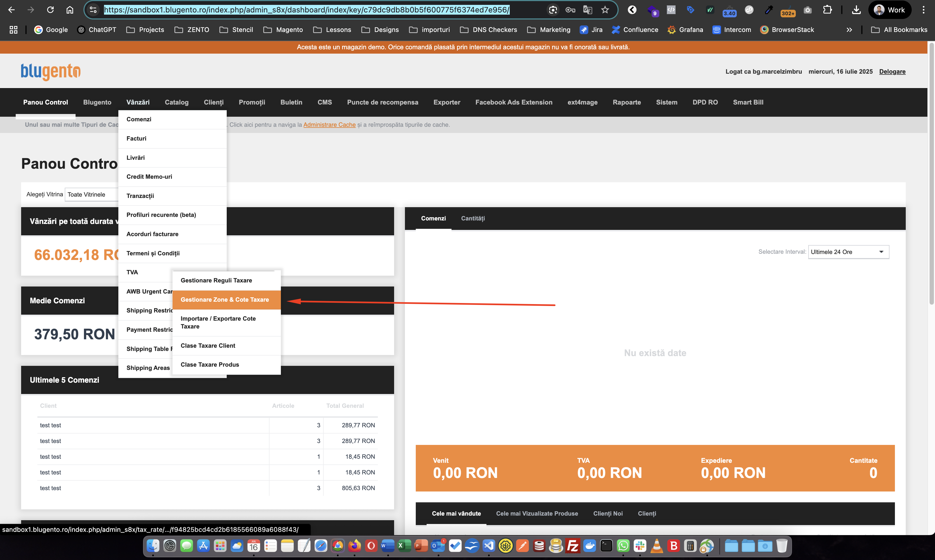Open the Selectare Interval dropdown
Screen dimensions: 935x560
[x=848, y=252]
